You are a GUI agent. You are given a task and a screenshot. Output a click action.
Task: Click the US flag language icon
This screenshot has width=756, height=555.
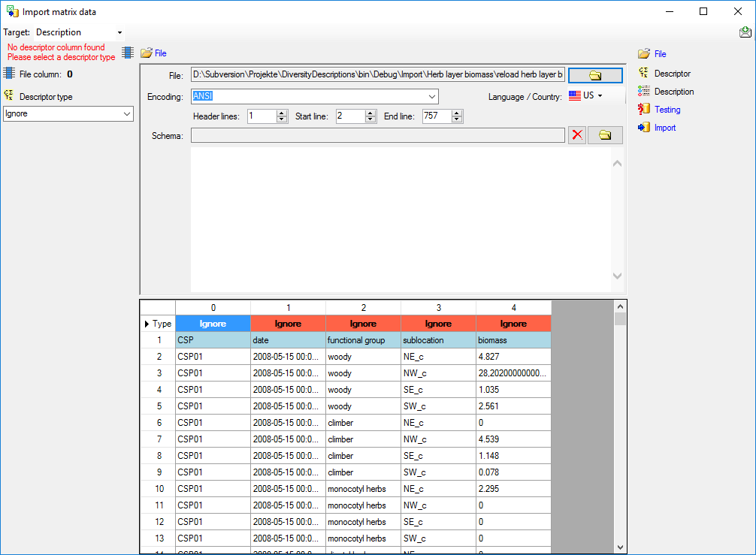point(575,96)
